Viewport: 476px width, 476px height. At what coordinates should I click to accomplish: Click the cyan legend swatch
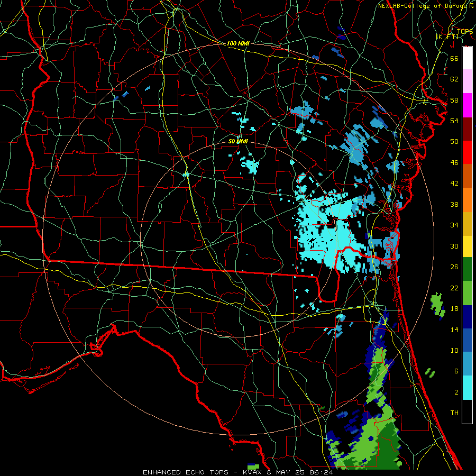click(467, 388)
